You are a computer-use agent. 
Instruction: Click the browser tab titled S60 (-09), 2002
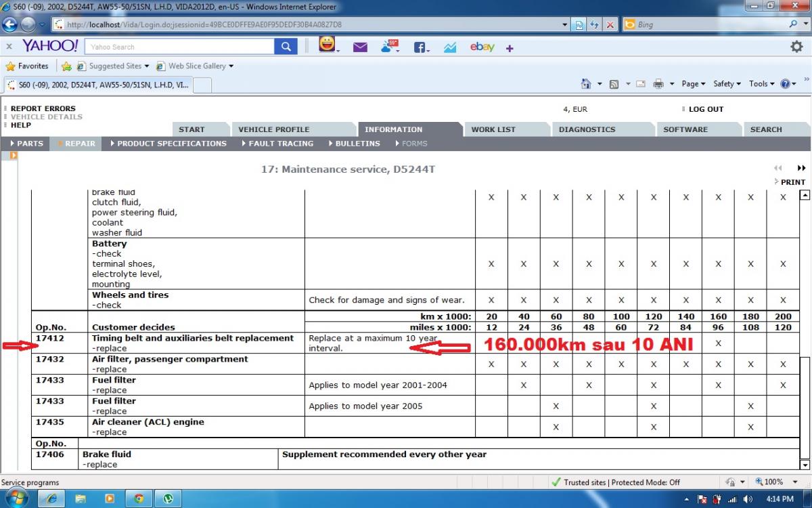coord(98,85)
